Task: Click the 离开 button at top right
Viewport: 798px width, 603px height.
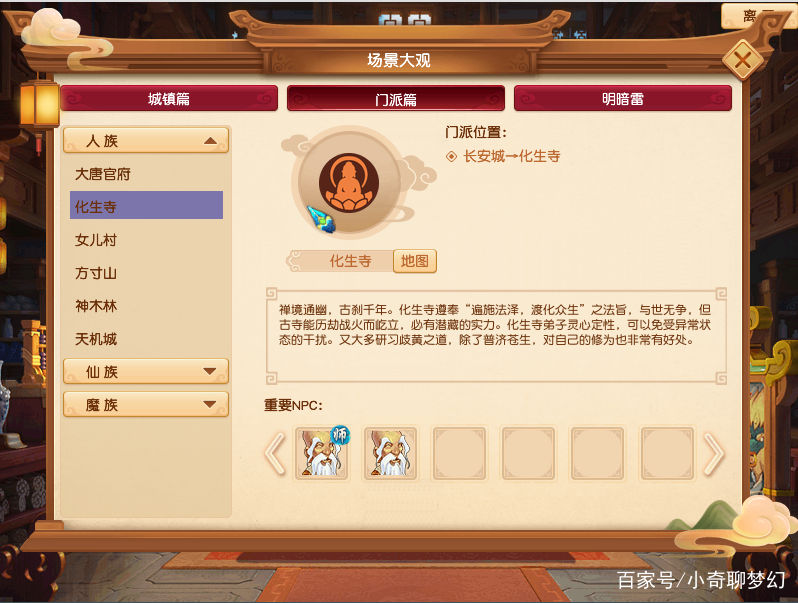Action: pos(756,16)
